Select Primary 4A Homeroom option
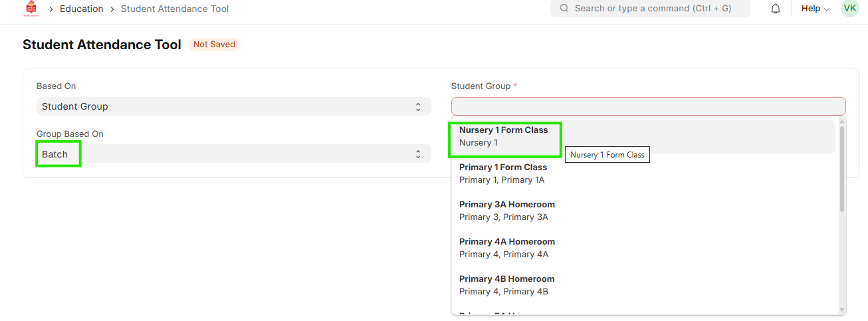 506,248
